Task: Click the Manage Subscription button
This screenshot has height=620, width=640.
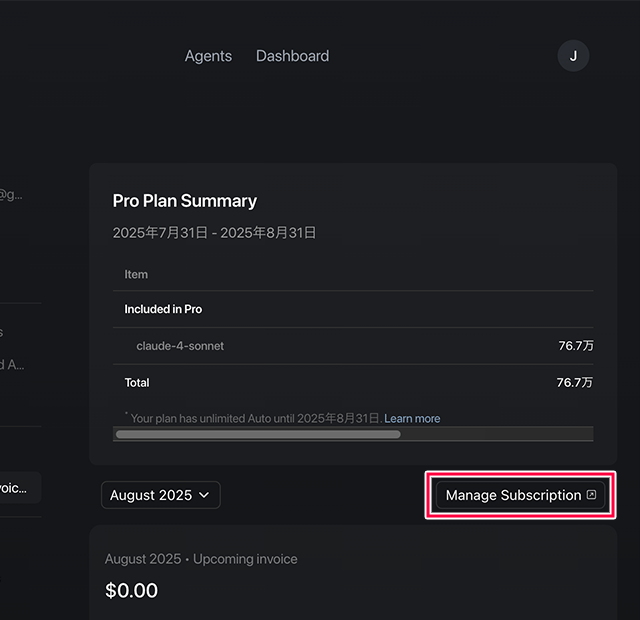Action: (513, 495)
